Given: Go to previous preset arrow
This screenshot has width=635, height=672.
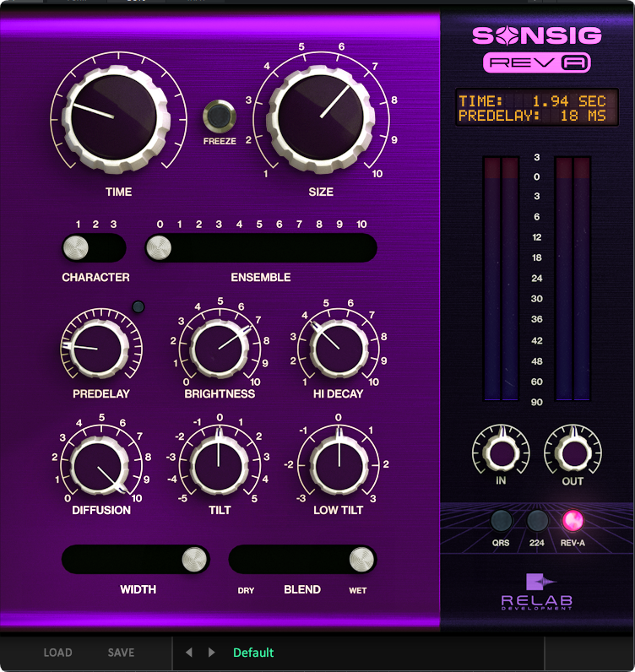Looking at the screenshot, I should click(x=188, y=653).
